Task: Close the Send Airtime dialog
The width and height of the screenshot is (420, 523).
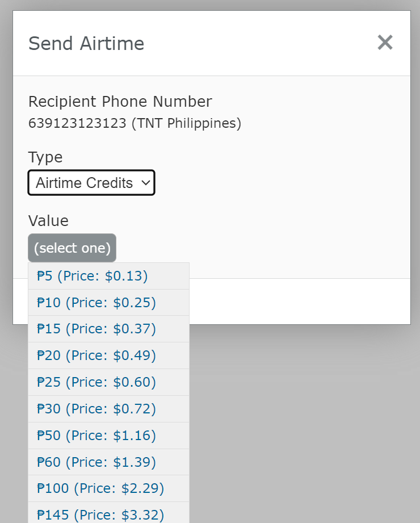Action: (385, 43)
